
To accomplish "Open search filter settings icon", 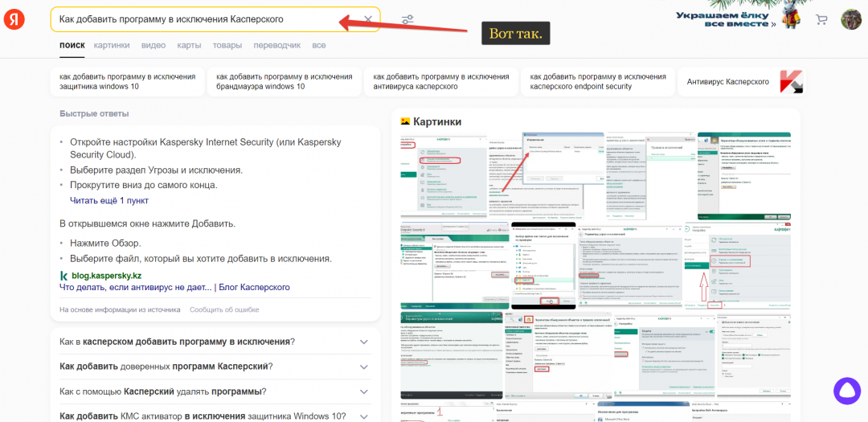I will point(408,19).
